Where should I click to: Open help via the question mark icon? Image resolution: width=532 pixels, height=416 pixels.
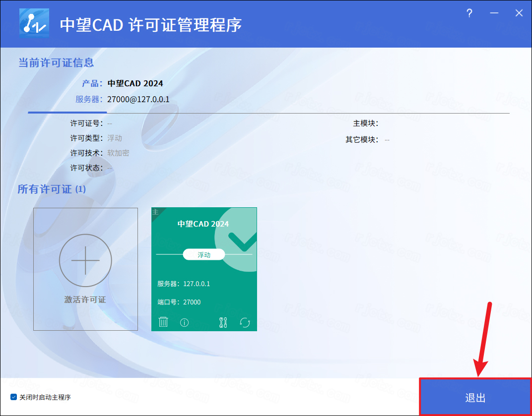(x=469, y=13)
